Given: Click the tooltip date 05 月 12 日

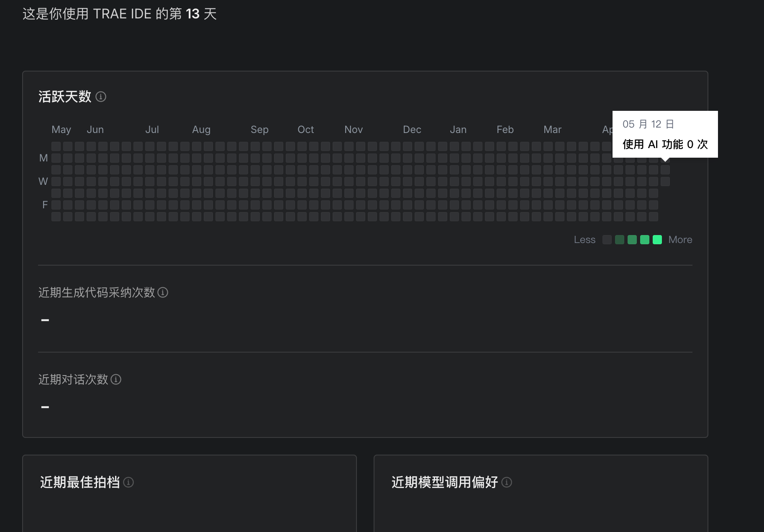Looking at the screenshot, I should pyautogui.click(x=648, y=124).
